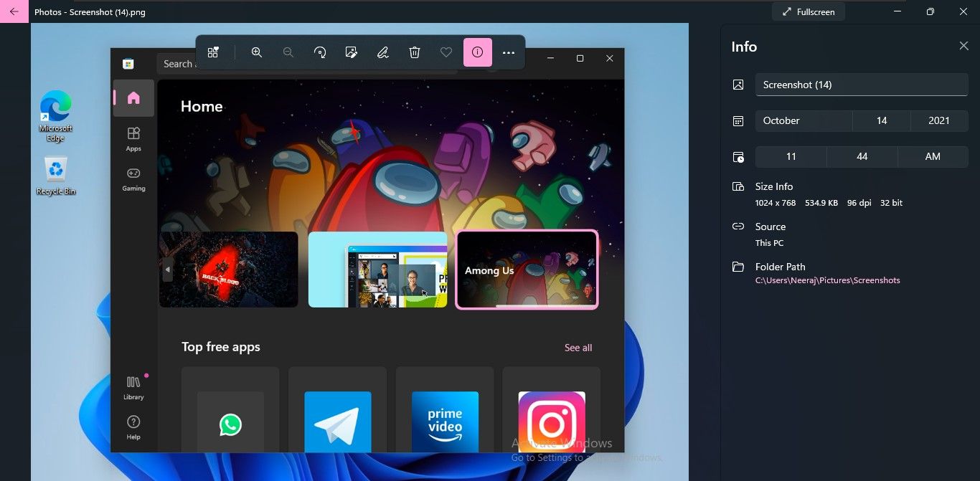Open the Prime Video app tile

[x=445, y=410]
